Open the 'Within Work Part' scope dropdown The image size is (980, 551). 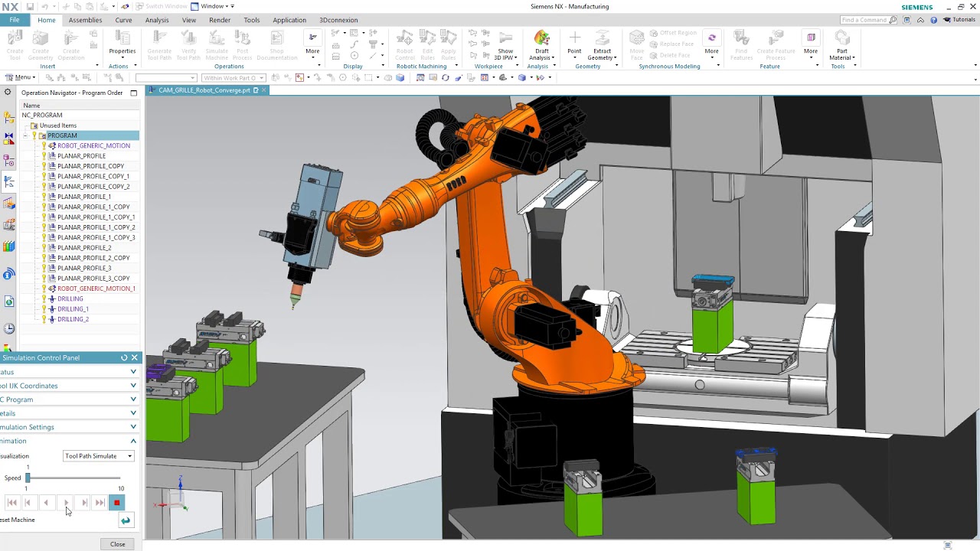[x=234, y=77]
